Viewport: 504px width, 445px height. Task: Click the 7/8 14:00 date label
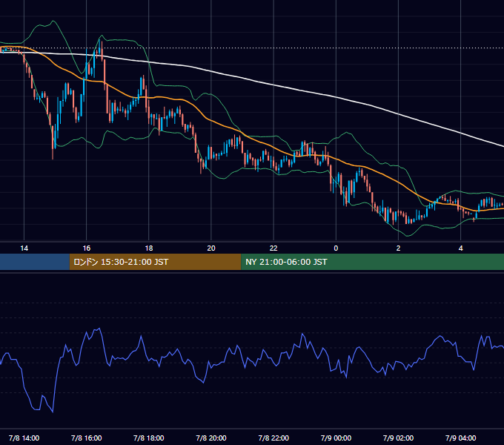pyautogui.click(x=24, y=438)
